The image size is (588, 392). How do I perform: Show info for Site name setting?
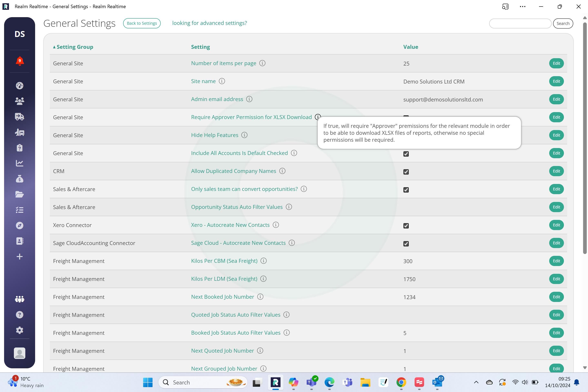point(222,81)
